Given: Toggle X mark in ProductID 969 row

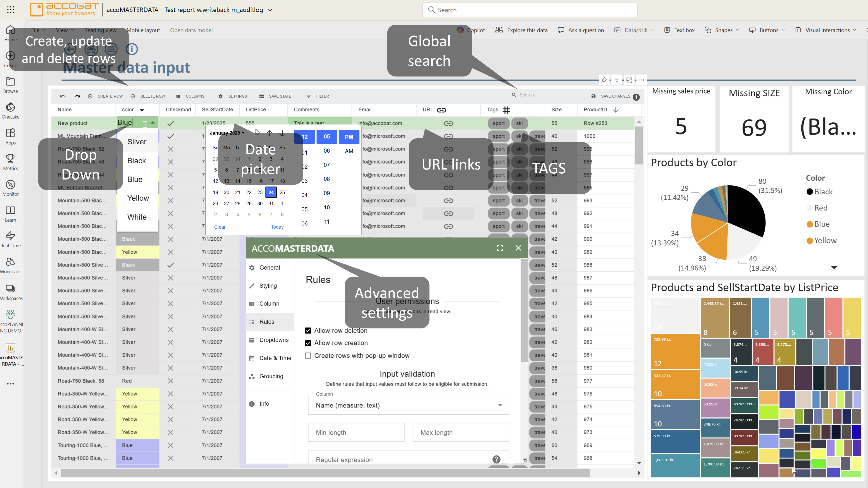Looking at the screenshot, I should (171, 445).
